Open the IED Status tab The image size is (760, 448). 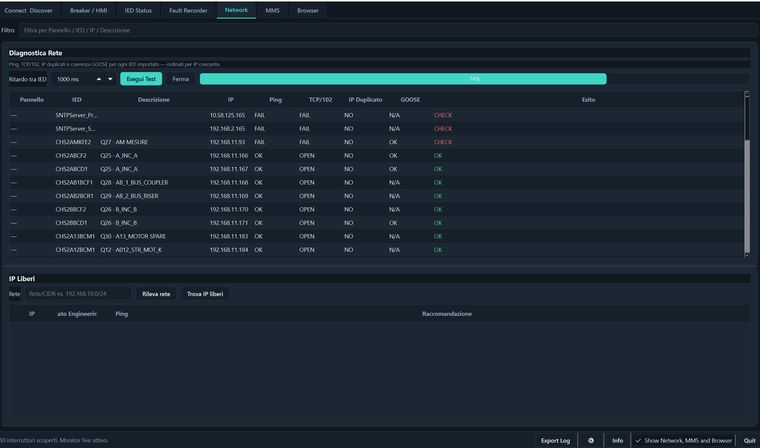pyautogui.click(x=138, y=11)
